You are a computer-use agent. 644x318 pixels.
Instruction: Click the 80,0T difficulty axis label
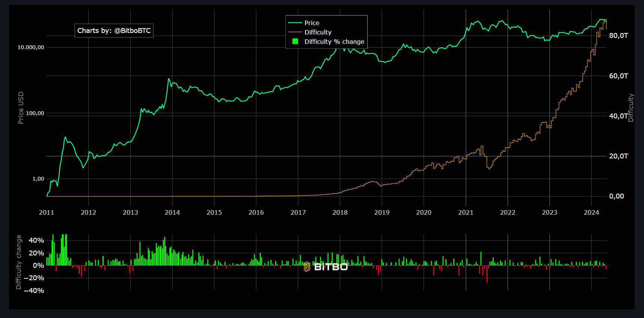(x=618, y=36)
